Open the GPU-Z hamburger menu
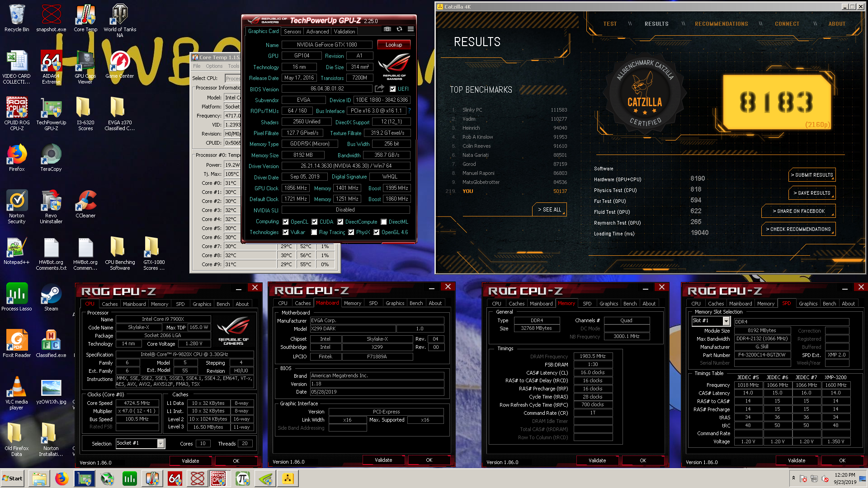The height and width of the screenshot is (488, 868). coord(410,29)
